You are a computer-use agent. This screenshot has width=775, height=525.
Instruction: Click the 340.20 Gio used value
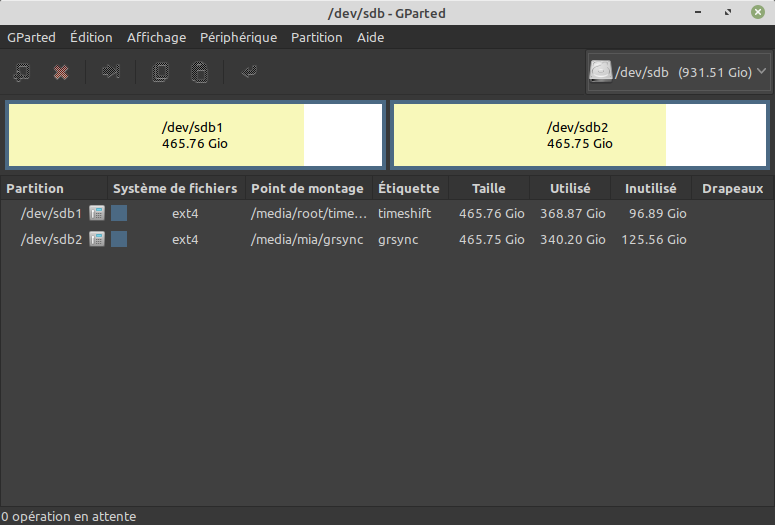tap(572, 239)
